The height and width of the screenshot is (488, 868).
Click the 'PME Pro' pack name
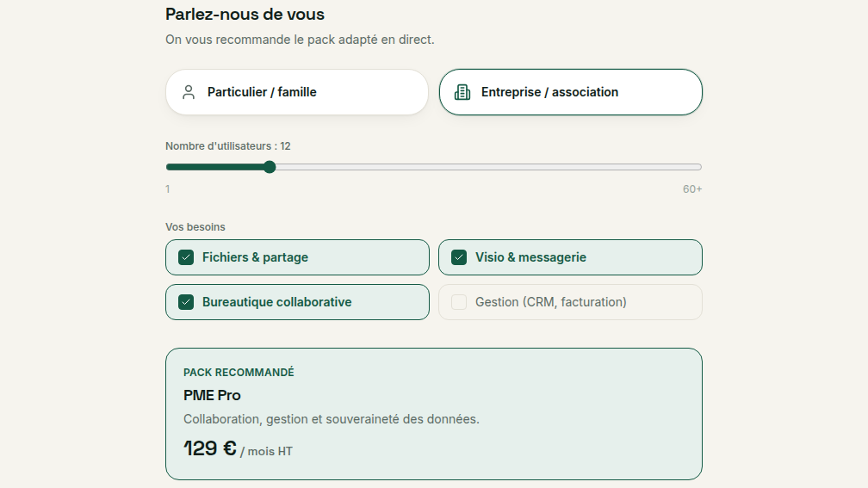(212, 395)
